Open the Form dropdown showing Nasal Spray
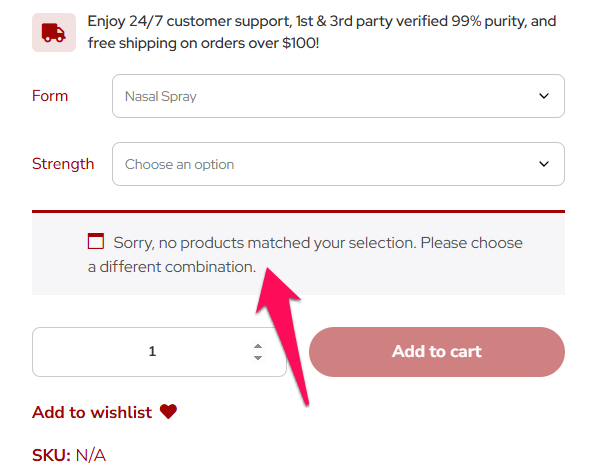This screenshot has width=606, height=473. coord(338,96)
